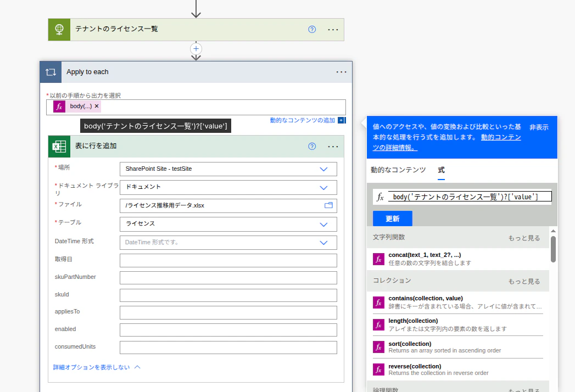Image resolution: width=575 pixels, height=392 pixels.
Task: Click the fx icon next to reverse
Action: pyautogui.click(x=378, y=369)
